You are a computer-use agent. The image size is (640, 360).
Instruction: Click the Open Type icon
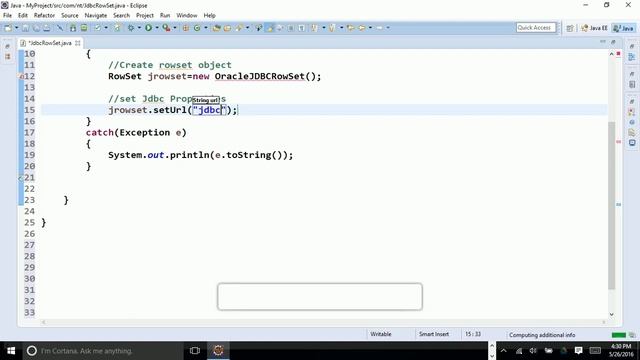(217, 28)
